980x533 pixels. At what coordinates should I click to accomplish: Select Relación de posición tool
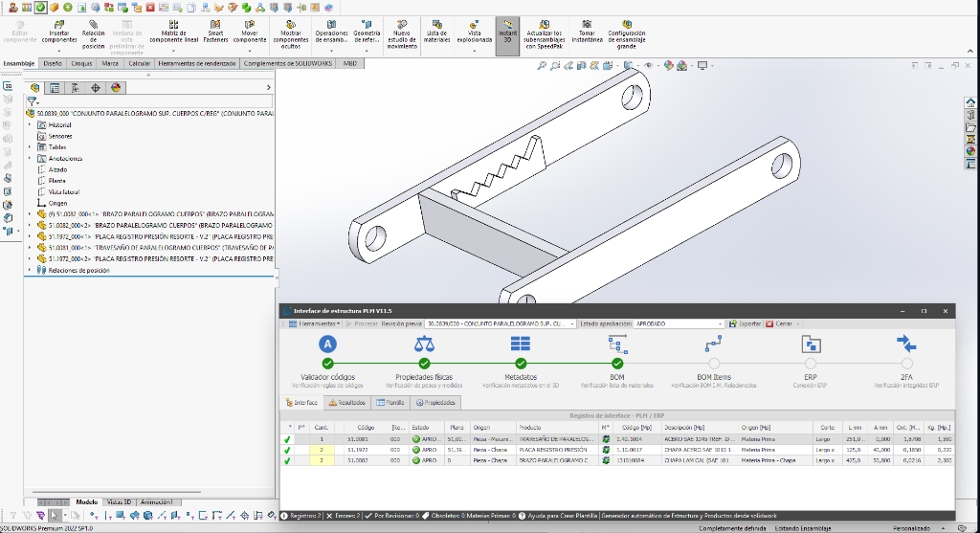(x=93, y=35)
